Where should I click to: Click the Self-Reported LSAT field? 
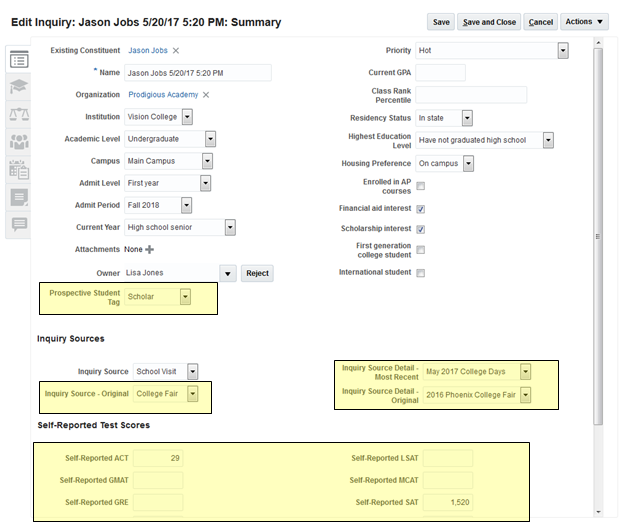[448, 458]
